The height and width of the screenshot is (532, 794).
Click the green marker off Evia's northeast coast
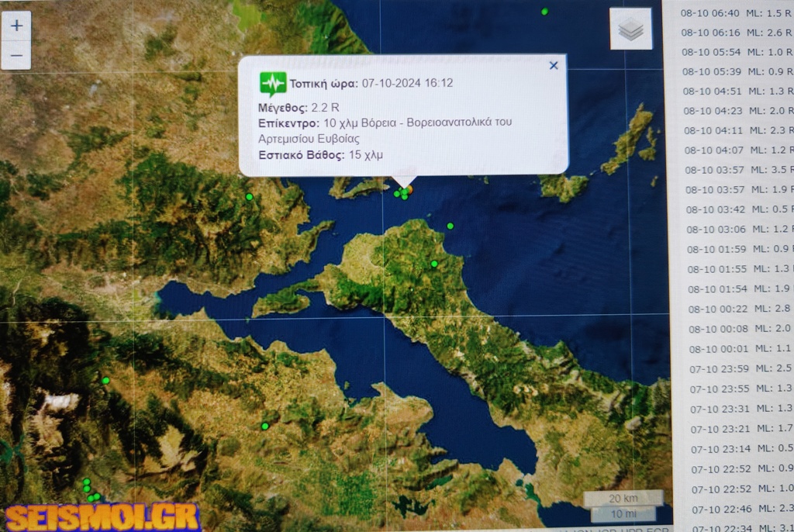click(x=450, y=226)
